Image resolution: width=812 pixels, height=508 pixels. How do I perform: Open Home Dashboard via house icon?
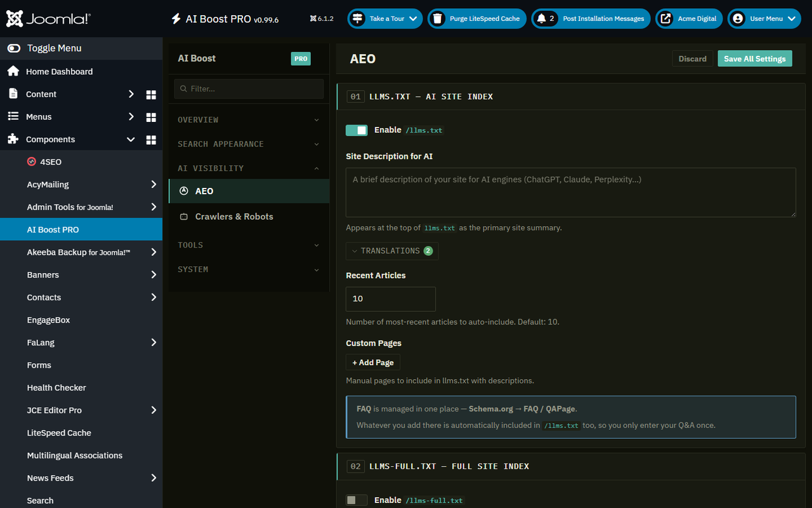(13, 71)
